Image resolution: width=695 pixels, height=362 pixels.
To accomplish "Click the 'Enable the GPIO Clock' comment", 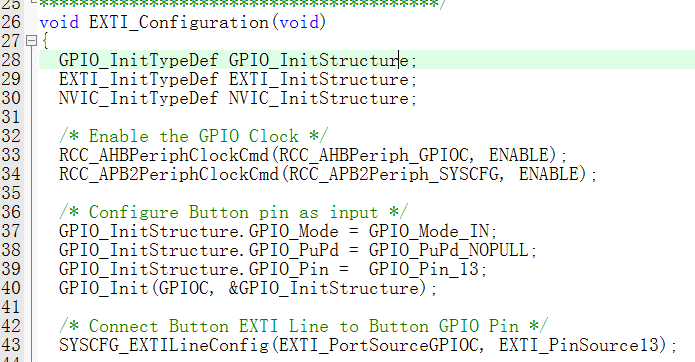I will (194, 136).
